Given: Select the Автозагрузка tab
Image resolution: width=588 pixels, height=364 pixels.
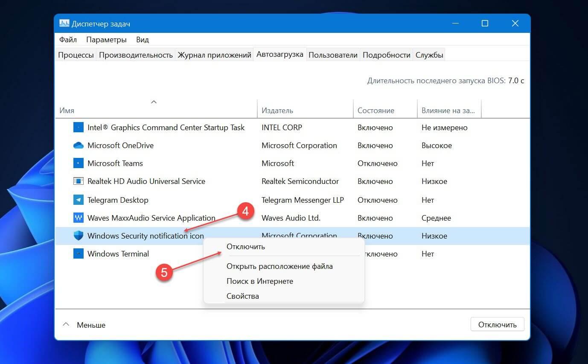Looking at the screenshot, I should coord(280,54).
